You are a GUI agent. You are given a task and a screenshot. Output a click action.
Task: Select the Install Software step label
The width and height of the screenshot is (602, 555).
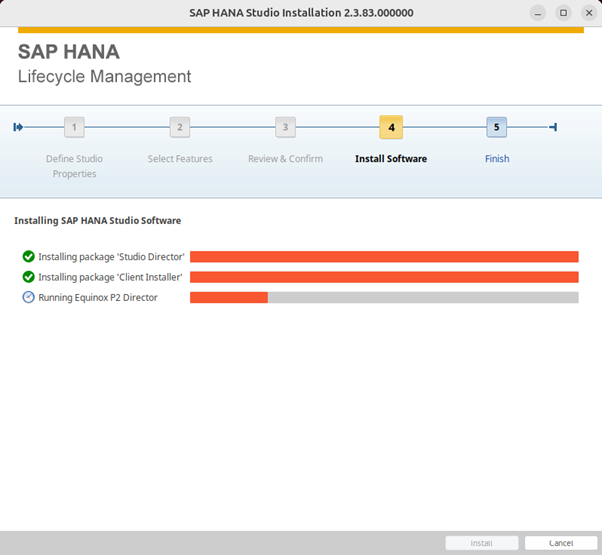pyautogui.click(x=391, y=159)
